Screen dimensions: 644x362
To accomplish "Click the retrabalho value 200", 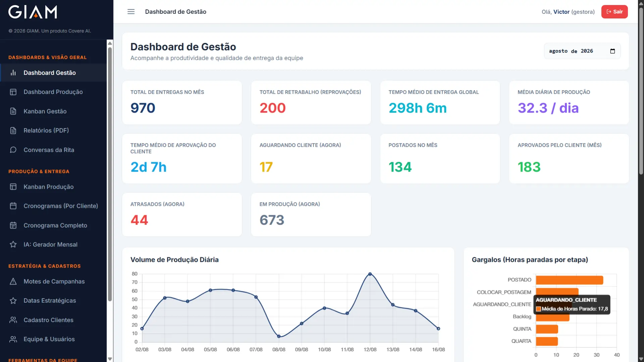I will (x=272, y=108).
